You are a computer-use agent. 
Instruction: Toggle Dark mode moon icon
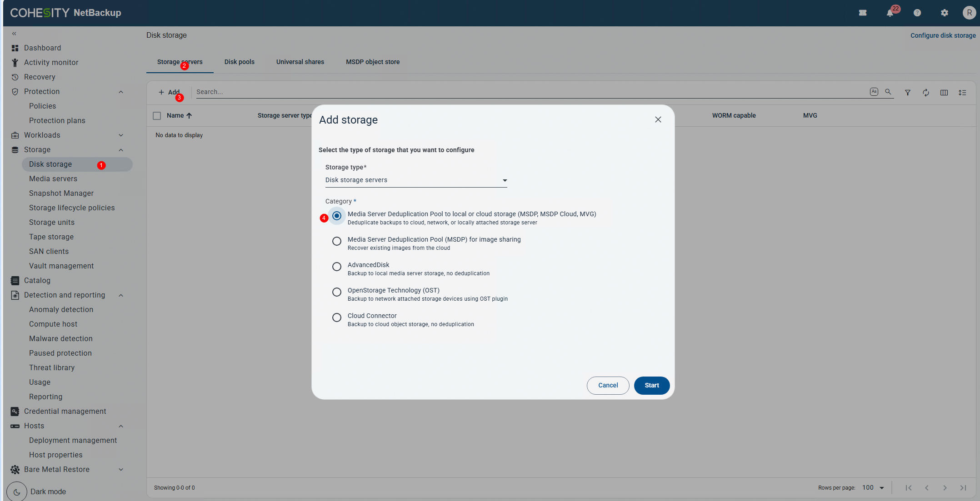(17, 492)
